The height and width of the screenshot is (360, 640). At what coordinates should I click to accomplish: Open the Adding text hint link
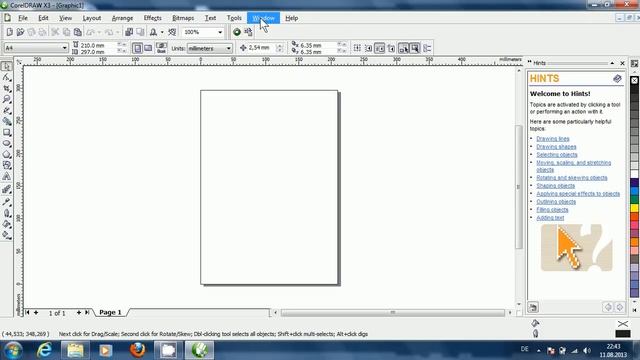(x=550, y=218)
